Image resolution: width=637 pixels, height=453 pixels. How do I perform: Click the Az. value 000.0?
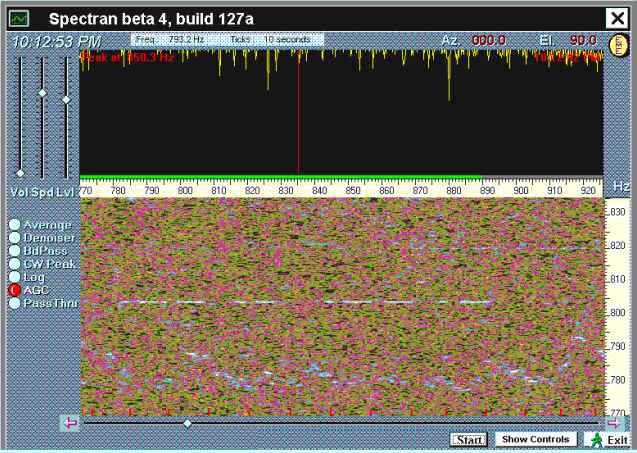(x=489, y=40)
